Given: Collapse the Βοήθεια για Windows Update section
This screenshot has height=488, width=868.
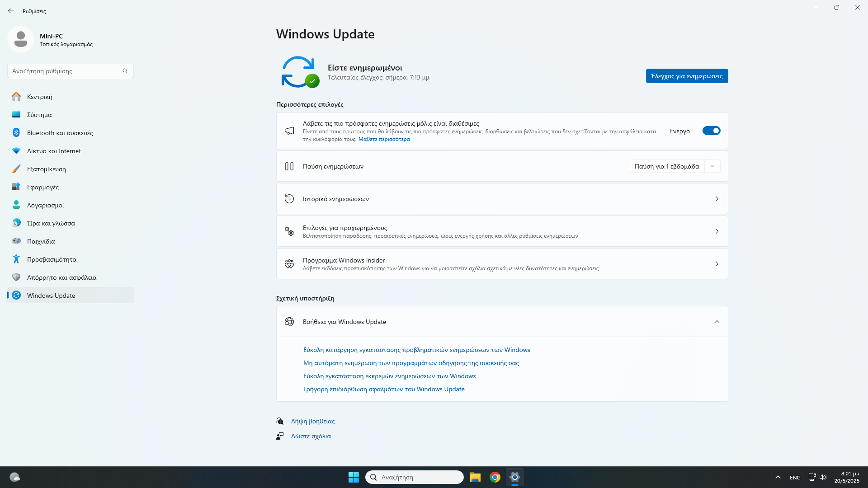Looking at the screenshot, I should (717, 322).
